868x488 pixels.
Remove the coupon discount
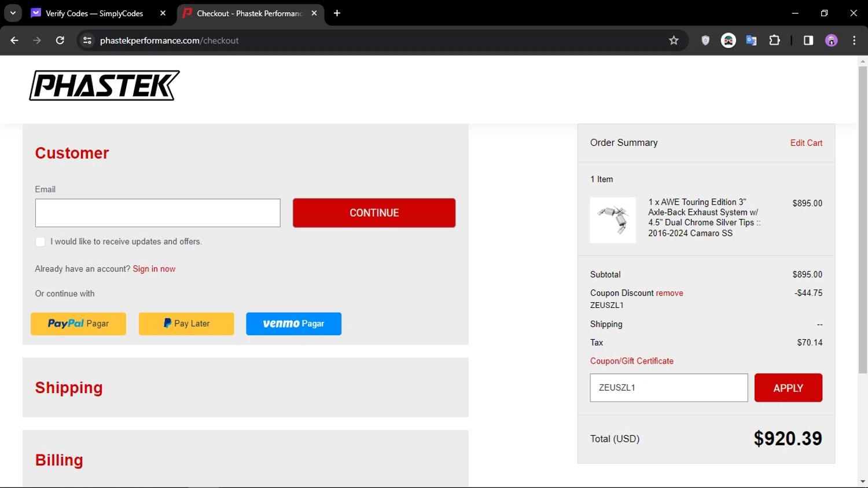tap(670, 293)
